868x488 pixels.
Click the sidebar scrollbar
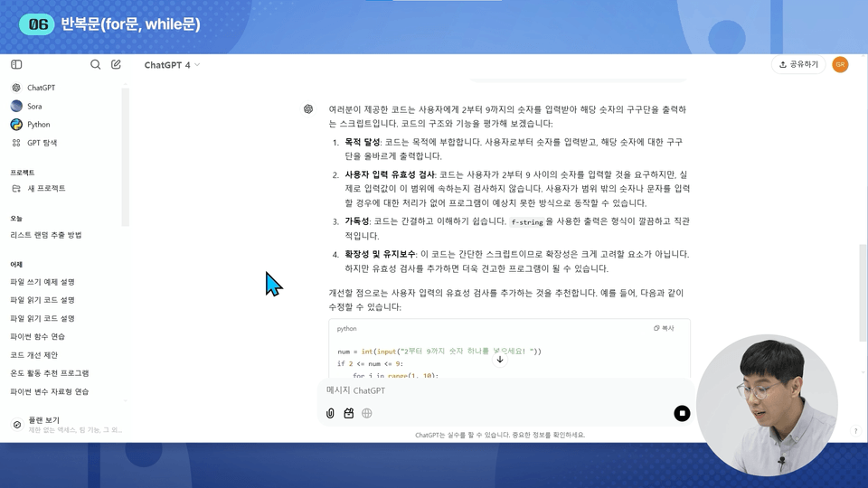126,156
